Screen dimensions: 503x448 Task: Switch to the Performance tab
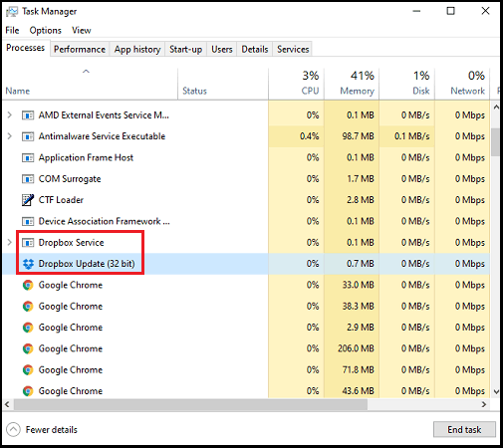pos(80,50)
